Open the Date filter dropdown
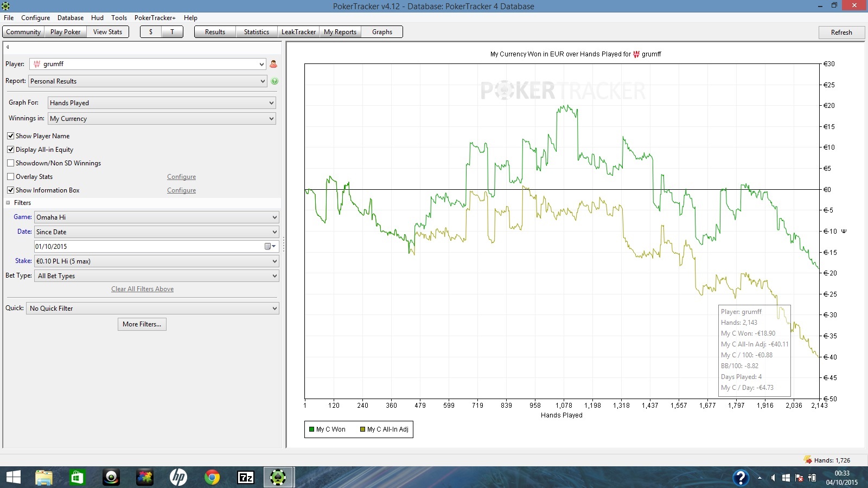This screenshot has width=868, height=488. click(x=157, y=232)
